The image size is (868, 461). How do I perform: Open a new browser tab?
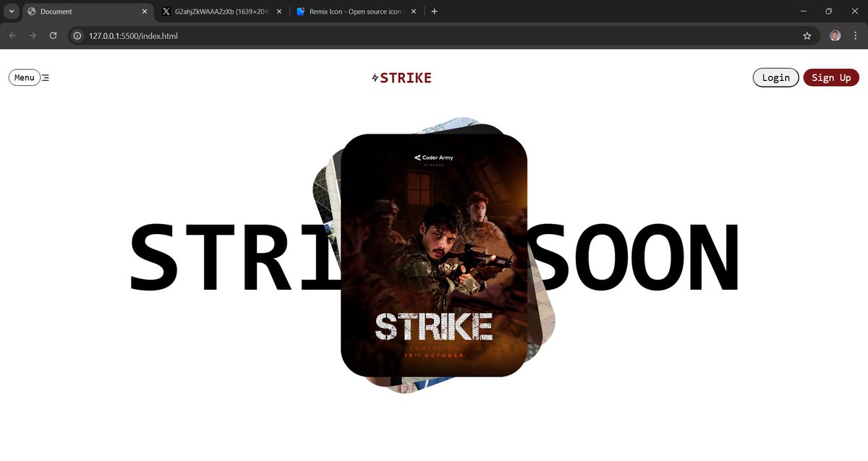(434, 12)
